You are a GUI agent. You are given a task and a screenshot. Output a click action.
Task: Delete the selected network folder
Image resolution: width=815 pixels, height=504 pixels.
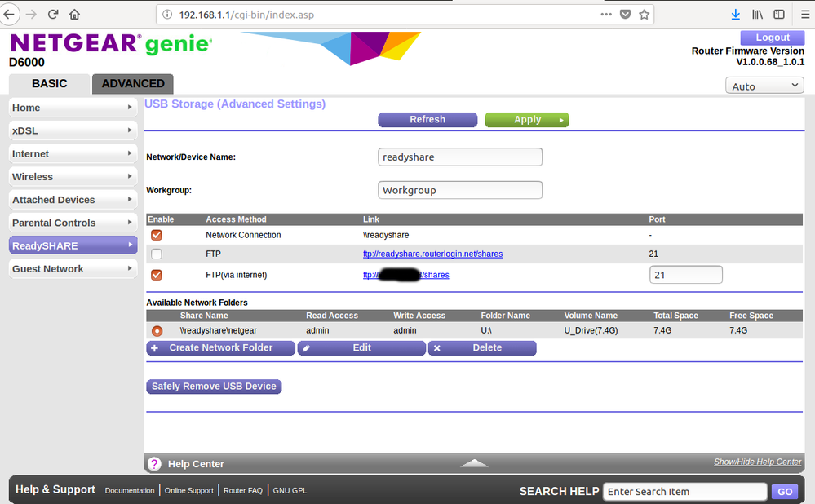click(x=482, y=347)
